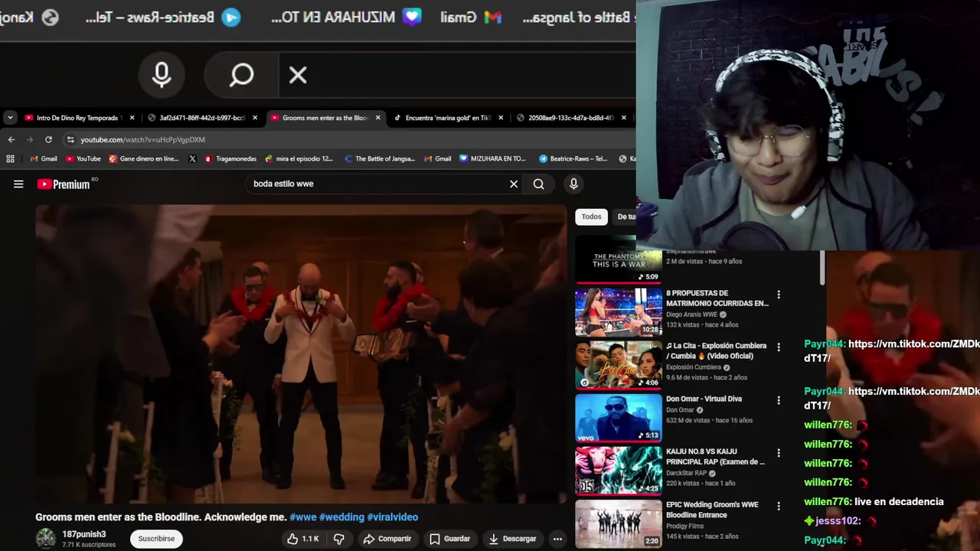Open the Tragamonedas bookmark
This screenshot has height=551, width=980.
[230, 158]
